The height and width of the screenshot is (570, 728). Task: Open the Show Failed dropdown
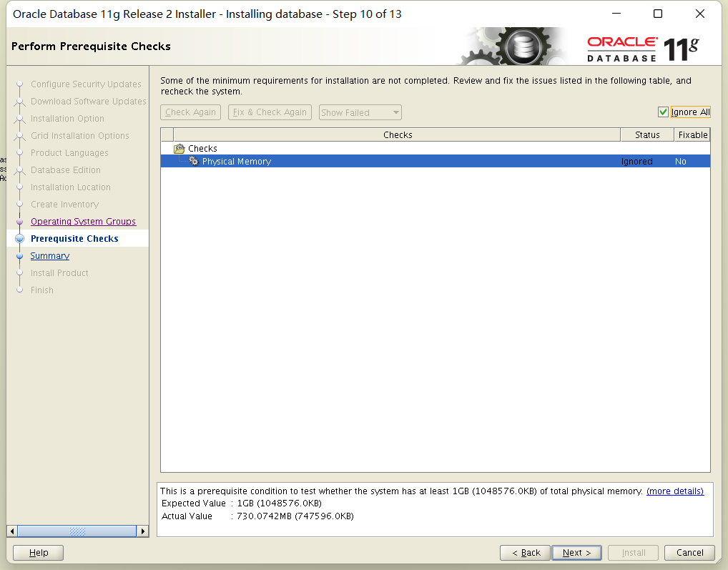coord(360,112)
